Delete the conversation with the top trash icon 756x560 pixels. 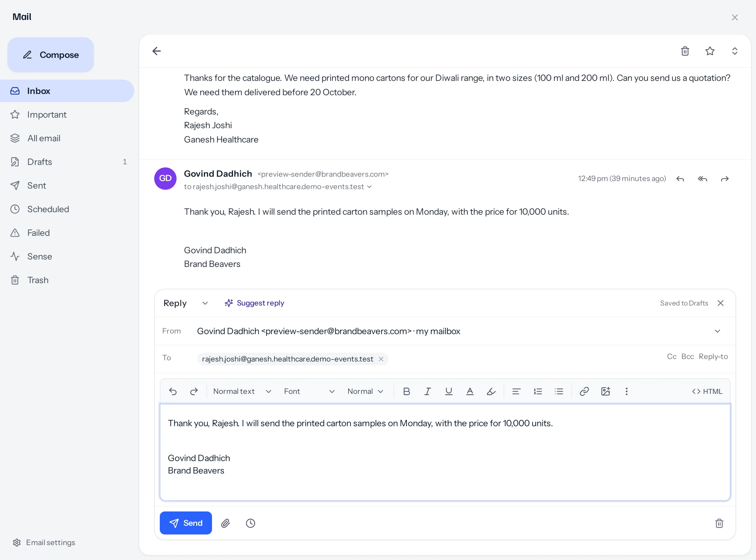click(x=685, y=51)
